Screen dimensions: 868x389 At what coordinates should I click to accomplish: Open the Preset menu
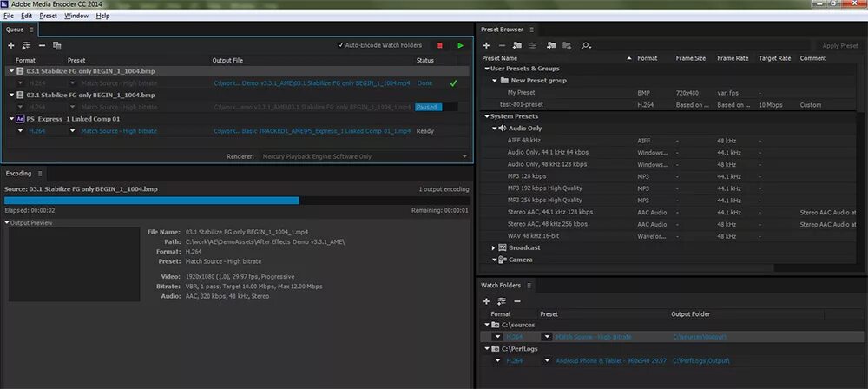pyautogui.click(x=48, y=16)
